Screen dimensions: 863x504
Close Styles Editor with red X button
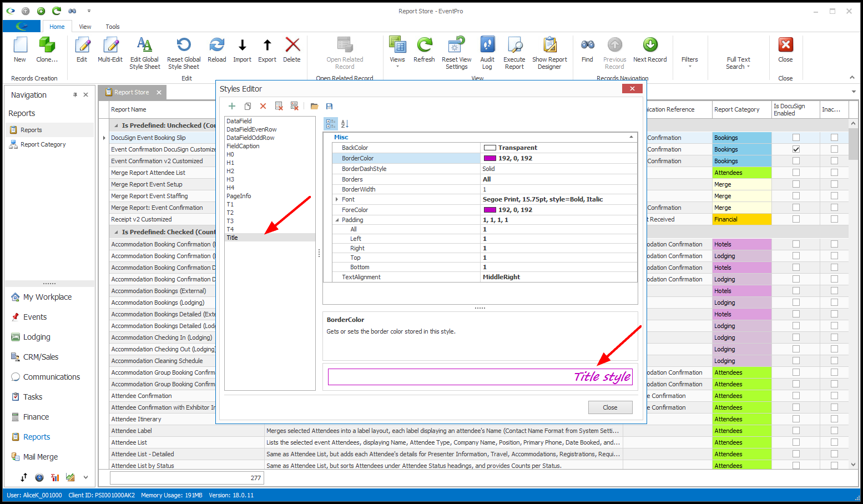coord(632,88)
